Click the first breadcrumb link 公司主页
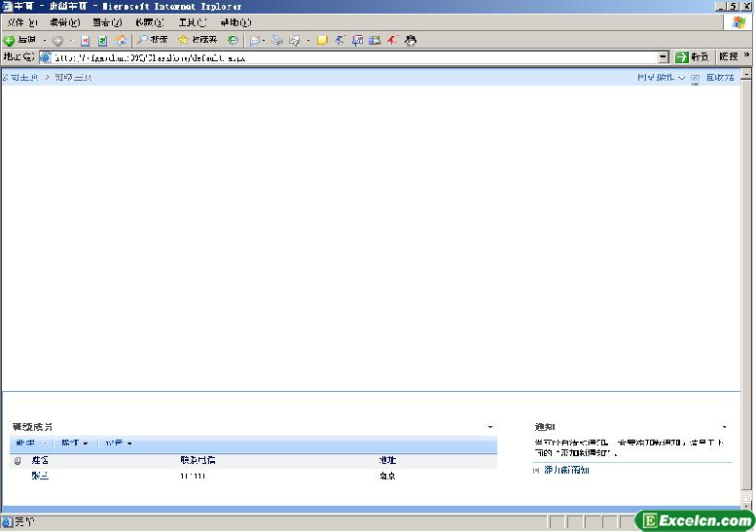 coord(20,77)
